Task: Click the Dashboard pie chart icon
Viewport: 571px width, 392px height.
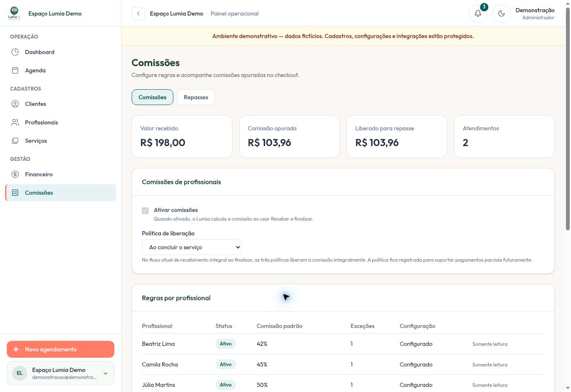Action: pos(15,52)
